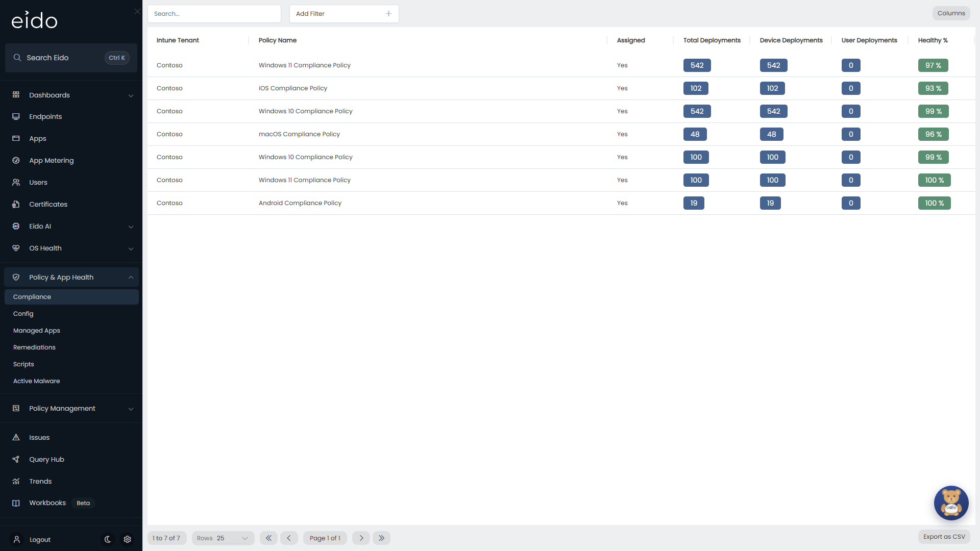The height and width of the screenshot is (551, 980).
Task: Open the Trends chart icon
Action: coord(16,482)
